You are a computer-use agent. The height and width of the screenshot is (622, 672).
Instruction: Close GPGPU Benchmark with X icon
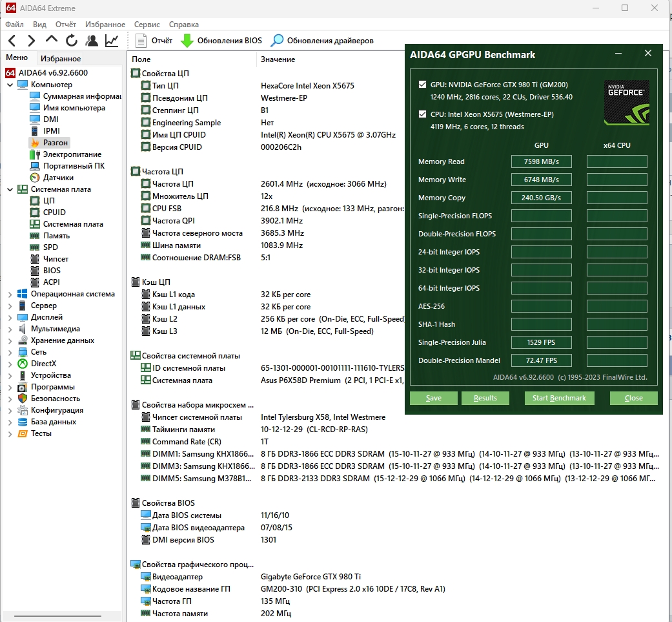(648, 53)
